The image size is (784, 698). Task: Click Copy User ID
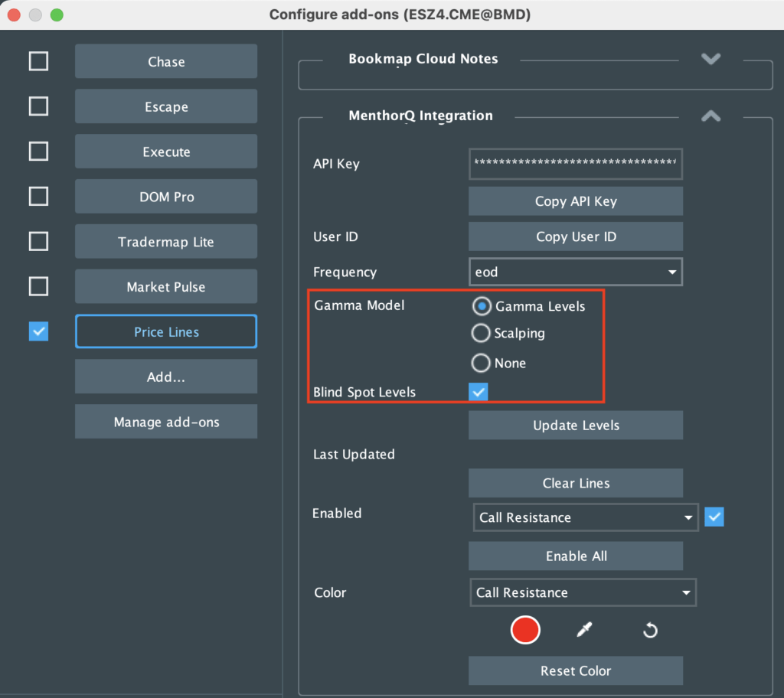[576, 236]
